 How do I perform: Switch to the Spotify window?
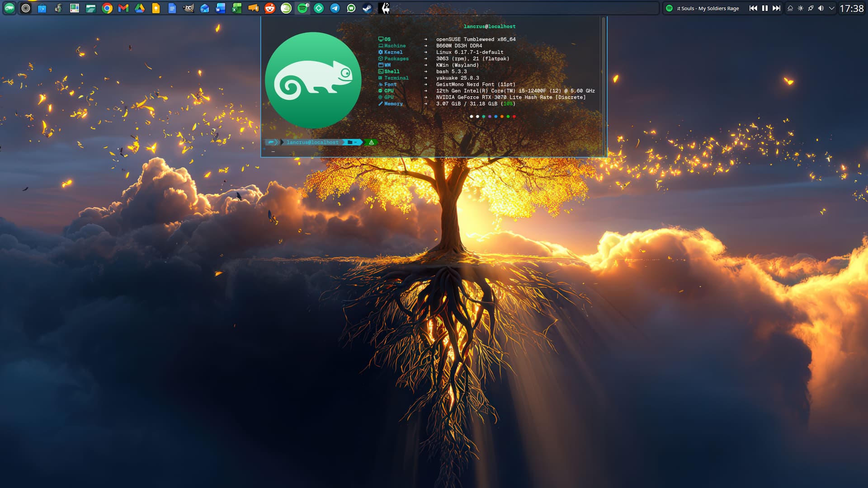click(x=302, y=8)
